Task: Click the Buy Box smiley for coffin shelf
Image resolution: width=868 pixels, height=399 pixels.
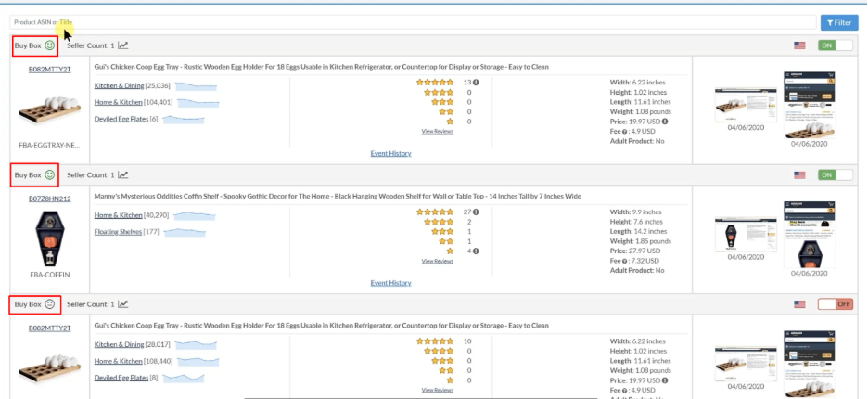Action: (50, 174)
